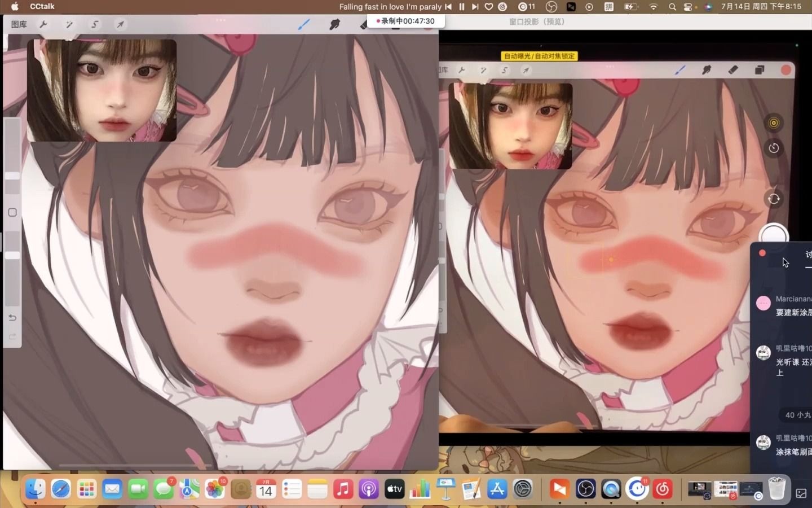
Task: Open the Trash in the Dock
Action: [776, 489]
